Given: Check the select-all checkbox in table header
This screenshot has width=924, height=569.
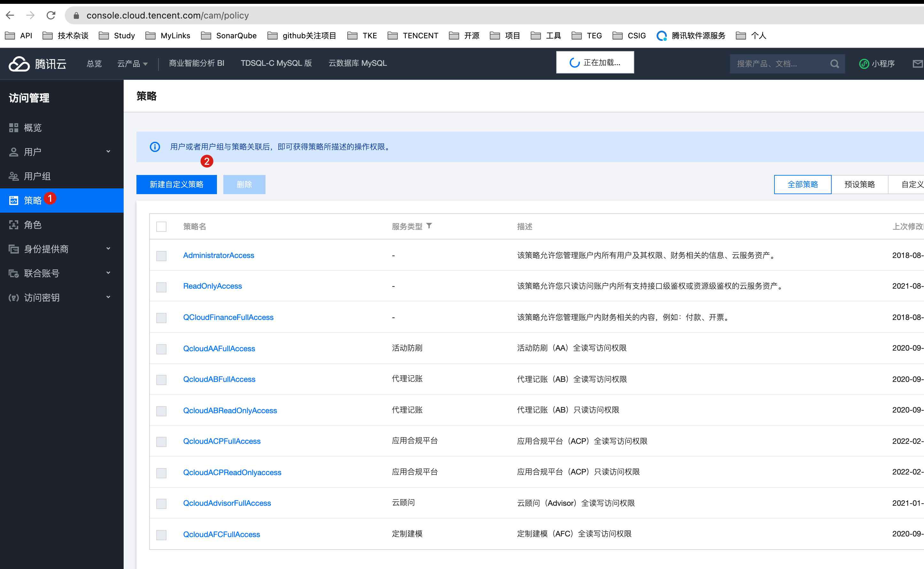Looking at the screenshot, I should pos(161,227).
